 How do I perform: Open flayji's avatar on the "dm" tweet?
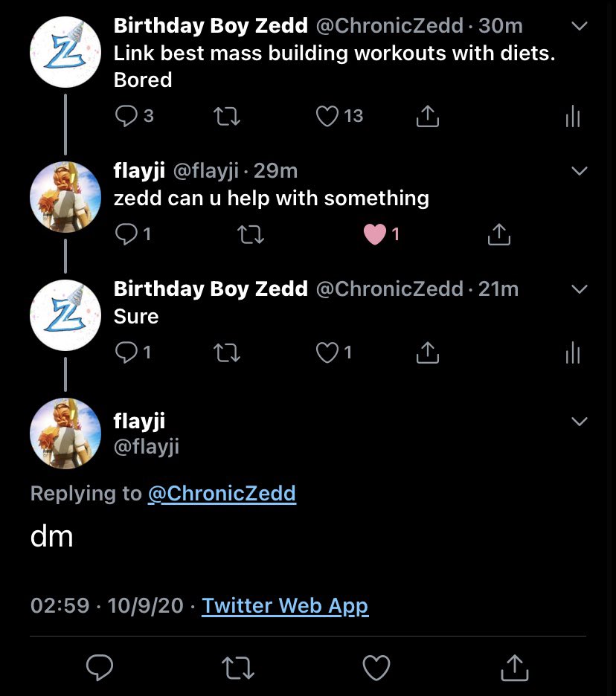(x=65, y=434)
